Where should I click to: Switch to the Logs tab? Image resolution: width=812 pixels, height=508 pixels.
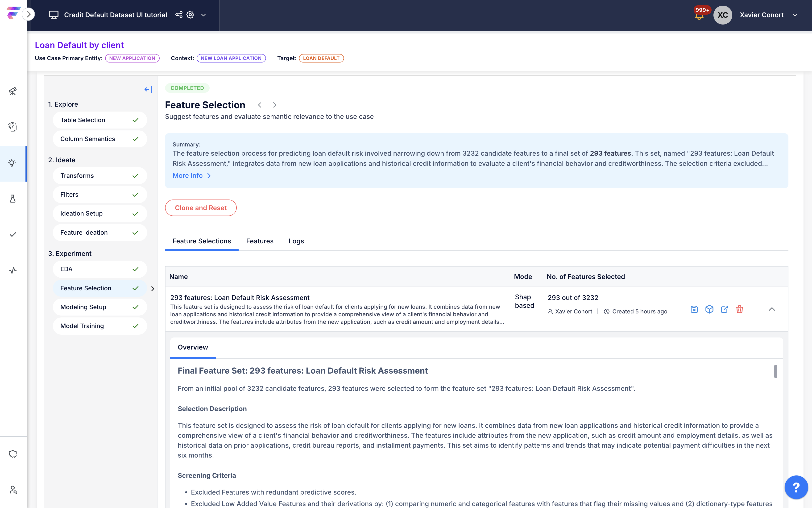(296, 241)
